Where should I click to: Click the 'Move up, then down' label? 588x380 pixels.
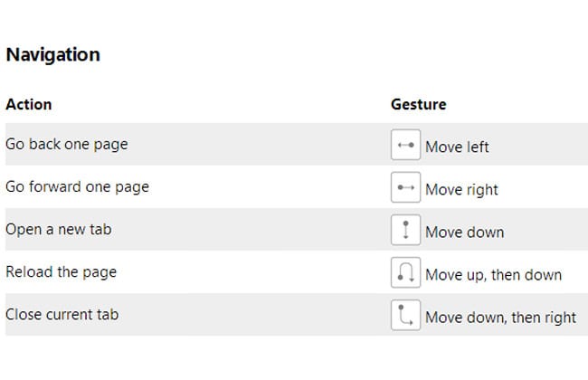coord(494,274)
